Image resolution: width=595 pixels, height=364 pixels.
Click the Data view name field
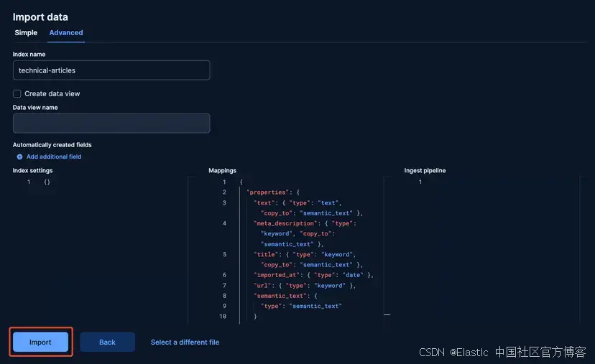111,123
